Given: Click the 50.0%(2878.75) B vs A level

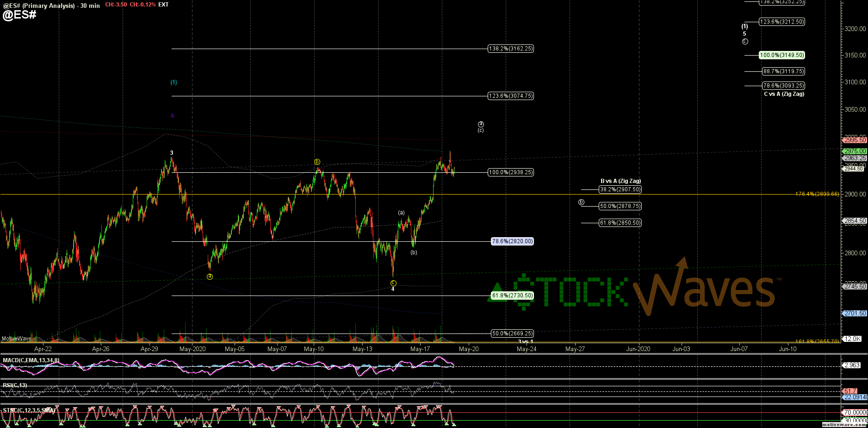Looking at the screenshot, I should click(x=620, y=206).
